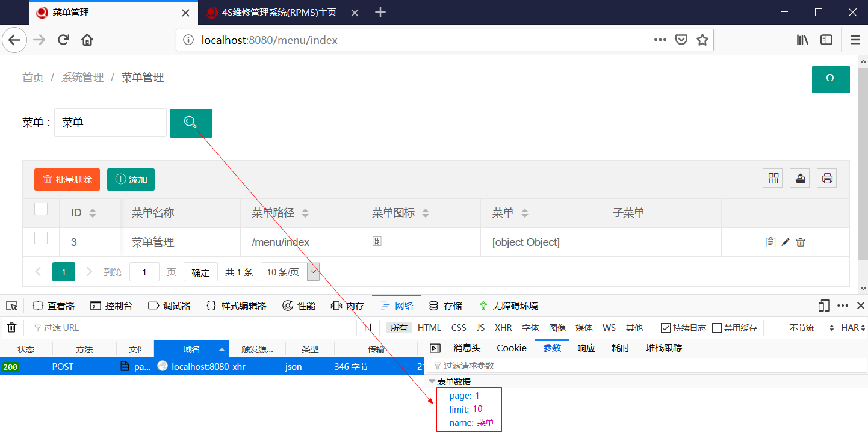Activate the element picker icon in DevTools
868x439 pixels.
click(11, 305)
